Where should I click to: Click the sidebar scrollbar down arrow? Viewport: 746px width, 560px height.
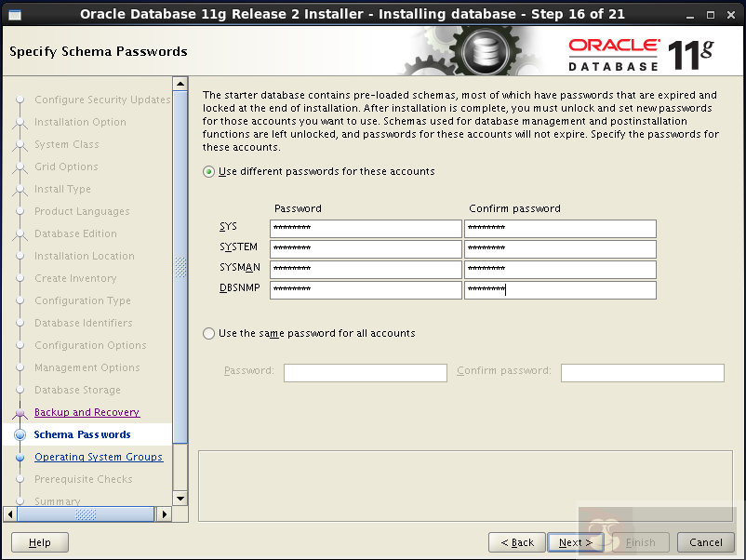coord(180,499)
